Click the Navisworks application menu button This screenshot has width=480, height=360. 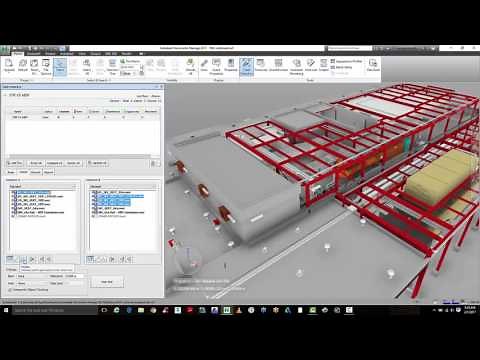click(x=5, y=49)
